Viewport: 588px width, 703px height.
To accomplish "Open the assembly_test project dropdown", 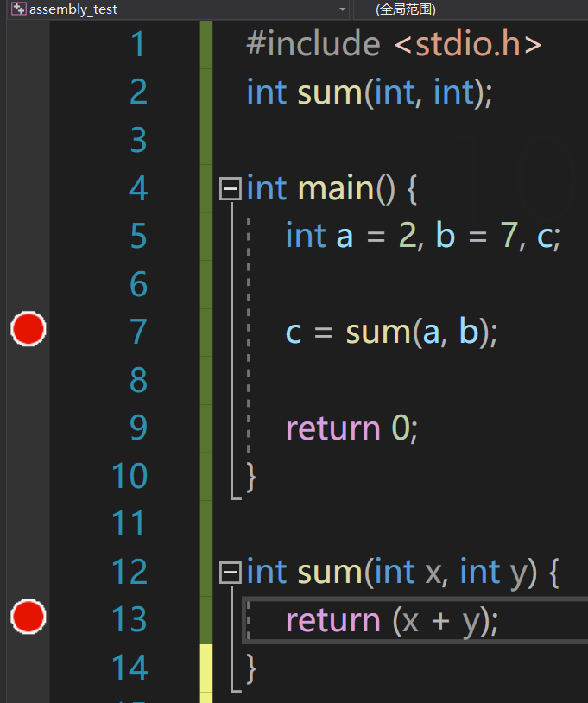I will tap(343, 9).
